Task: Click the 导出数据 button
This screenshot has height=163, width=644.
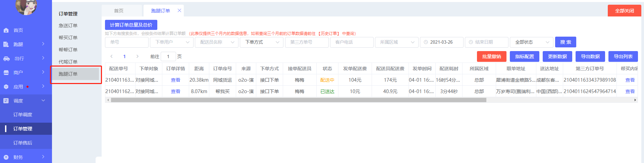Action: point(590,56)
